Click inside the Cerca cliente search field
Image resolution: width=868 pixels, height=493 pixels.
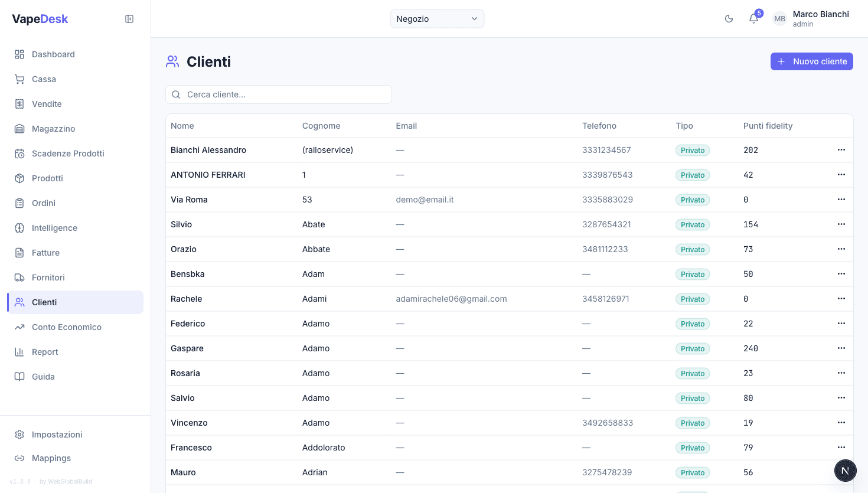point(278,94)
